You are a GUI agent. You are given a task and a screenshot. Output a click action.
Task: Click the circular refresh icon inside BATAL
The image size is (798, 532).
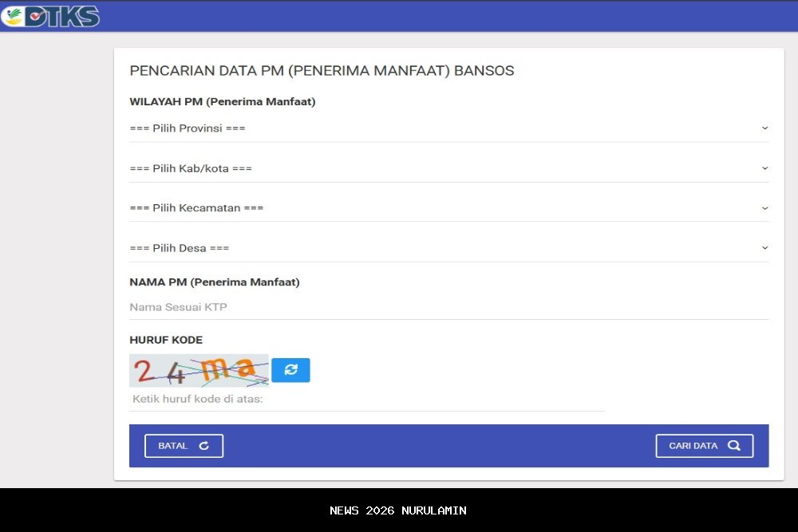203,446
